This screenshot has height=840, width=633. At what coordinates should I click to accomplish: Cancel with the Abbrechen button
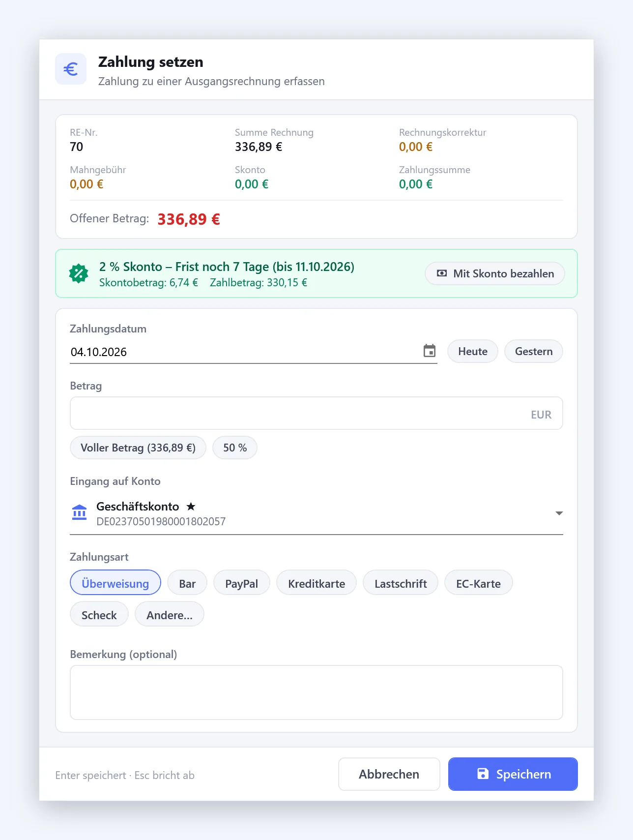pos(389,774)
